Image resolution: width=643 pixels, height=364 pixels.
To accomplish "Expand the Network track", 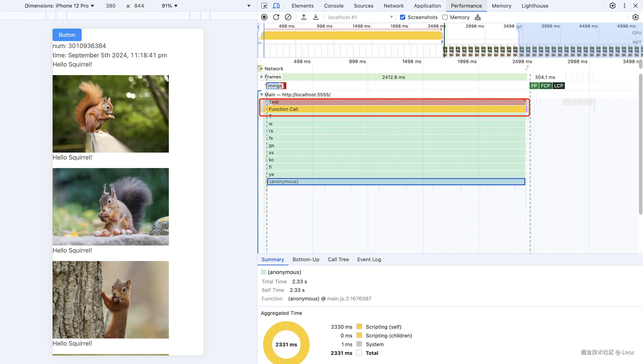I will (262, 69).
